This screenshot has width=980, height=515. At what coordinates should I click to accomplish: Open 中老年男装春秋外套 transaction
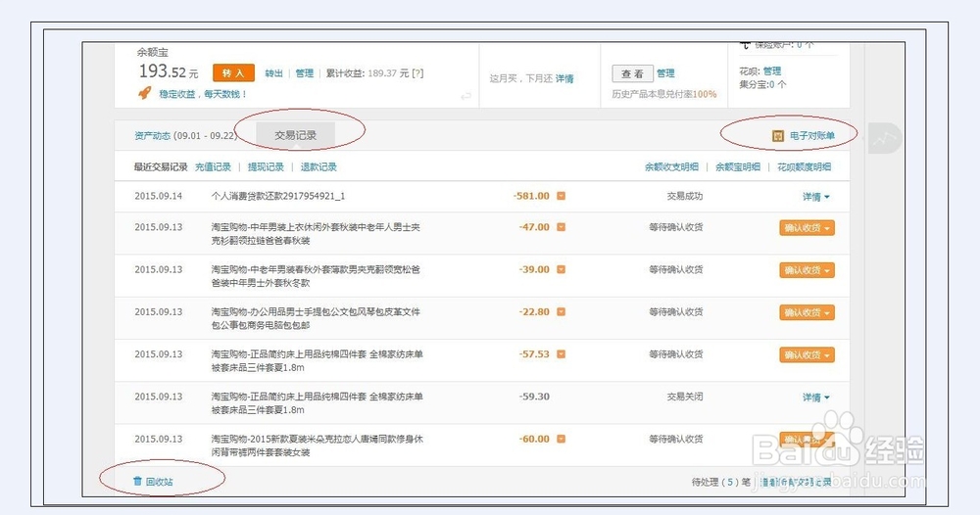[x=316, y=276]
